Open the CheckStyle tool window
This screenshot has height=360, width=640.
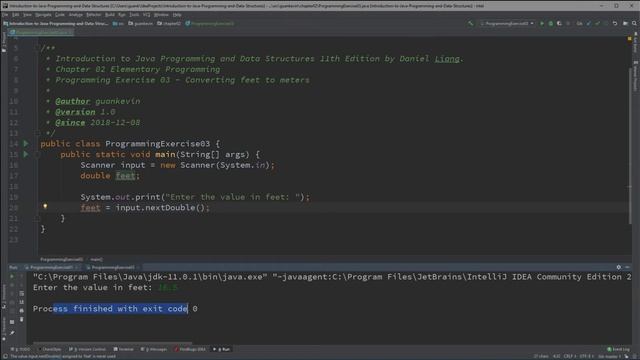pyautogui.click(x=50, y=349)
